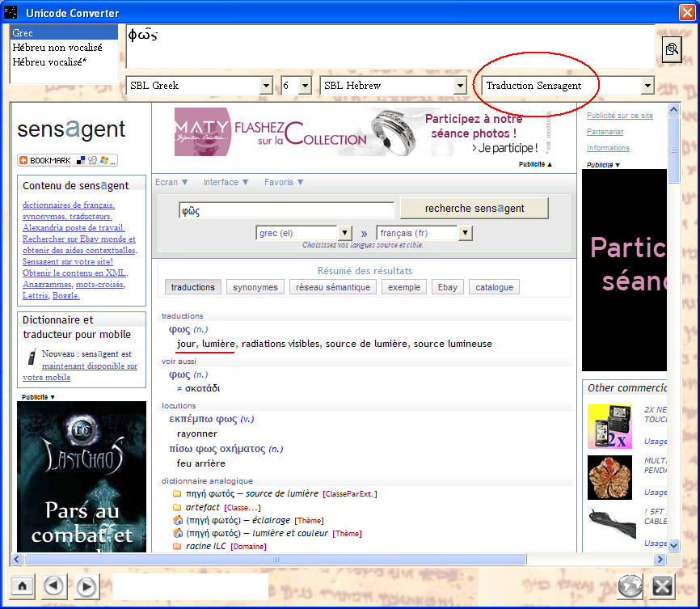The width and height of the screenshot is (700, 609).
Task: Click the sensagent logo
Action: 71,129
